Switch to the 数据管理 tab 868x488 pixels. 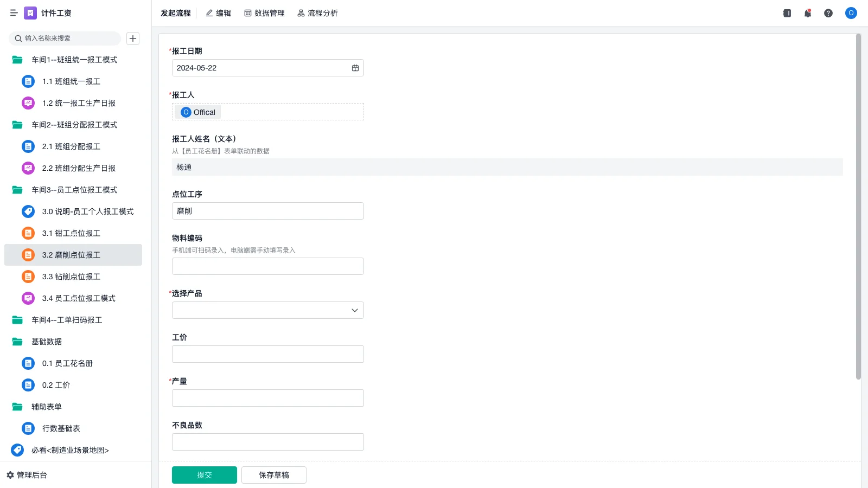264,13
